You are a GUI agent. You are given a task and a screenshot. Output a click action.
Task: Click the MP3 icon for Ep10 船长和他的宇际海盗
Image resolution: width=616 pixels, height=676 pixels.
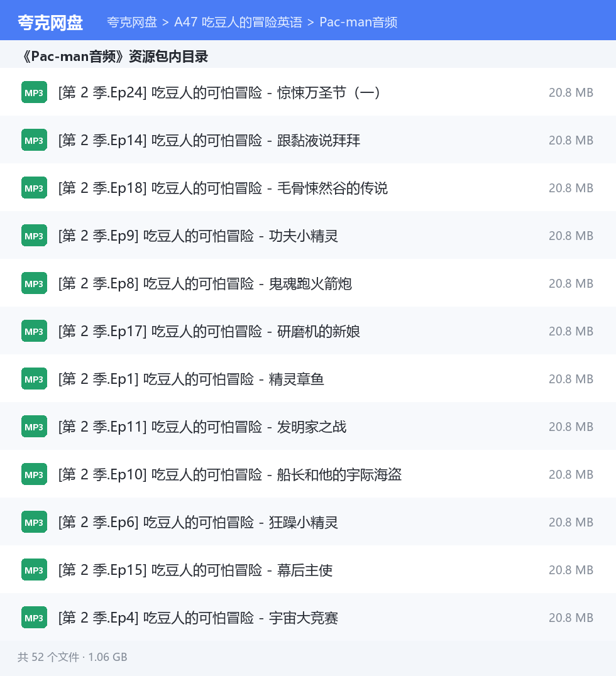click(34, 474)
